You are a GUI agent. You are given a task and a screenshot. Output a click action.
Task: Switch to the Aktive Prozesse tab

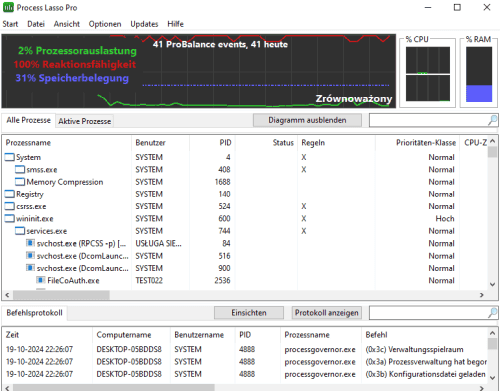coord(85,121)
